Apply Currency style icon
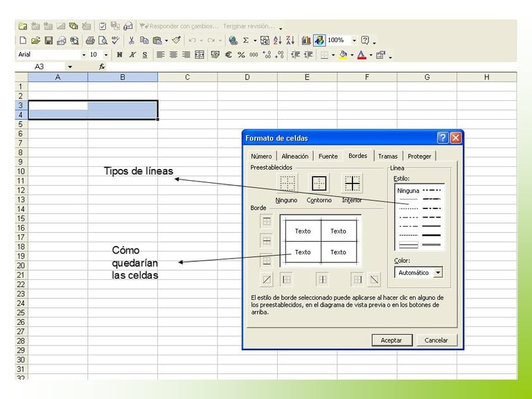The width and height of the screenshot is (532, 399). (x=215, y=55)
